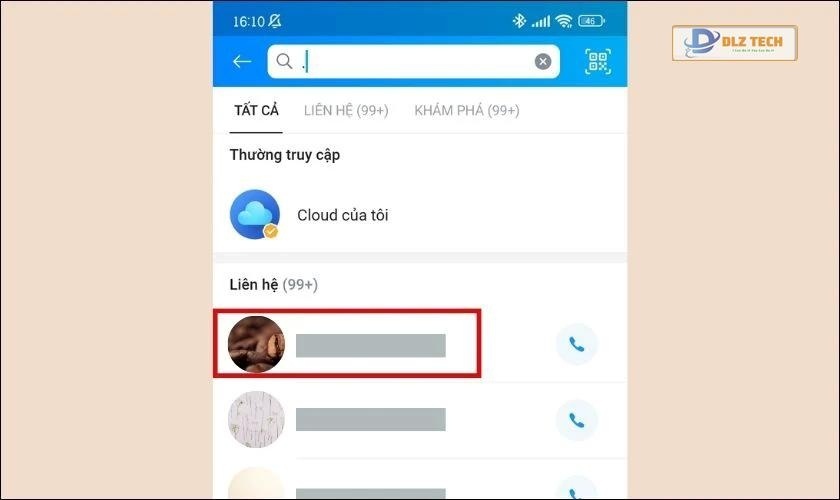Select the KHÁM PHÁ (99+) tab

tap(467, 110)
